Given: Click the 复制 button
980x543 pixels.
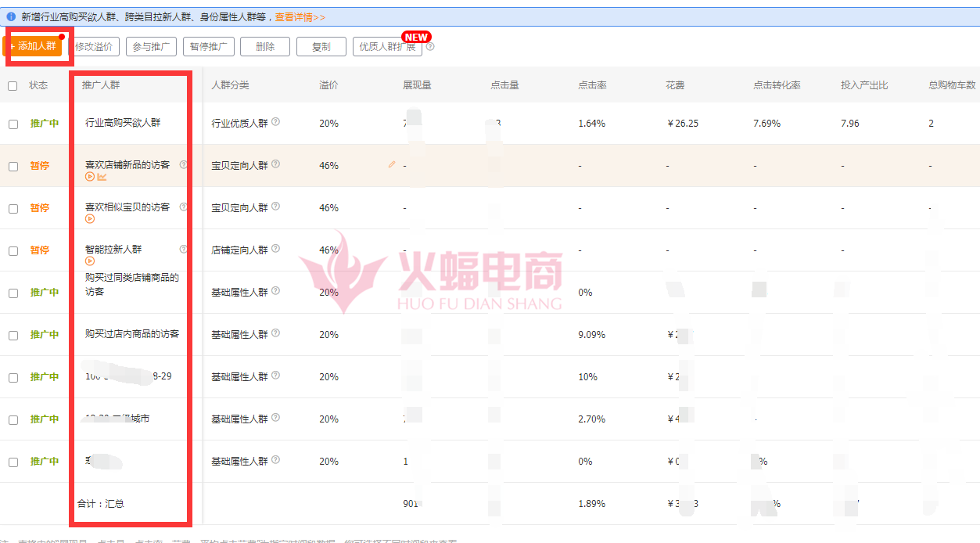Looking at the screenshot, I should click(321, 47).
